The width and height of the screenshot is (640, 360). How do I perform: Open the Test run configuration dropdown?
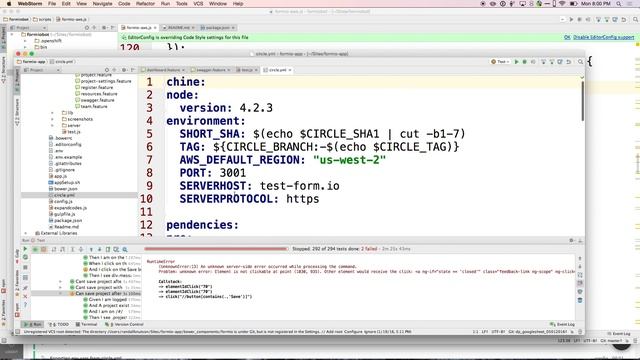pos(501,62)
